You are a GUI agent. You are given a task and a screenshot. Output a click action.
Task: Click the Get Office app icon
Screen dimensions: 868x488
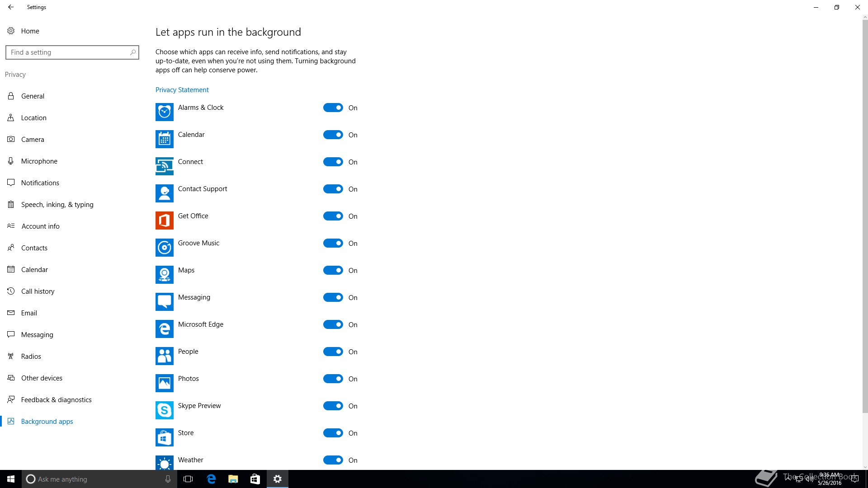pos(164,221)
